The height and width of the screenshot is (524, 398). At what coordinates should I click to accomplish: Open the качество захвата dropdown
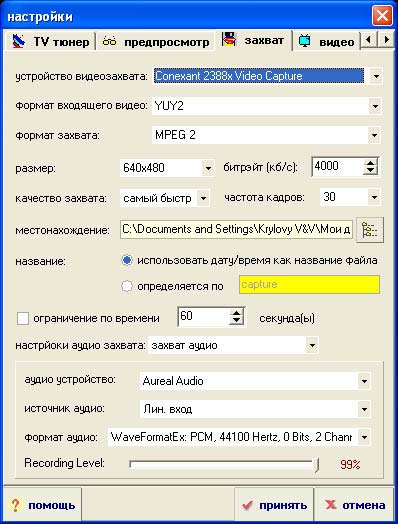[203, 199]
